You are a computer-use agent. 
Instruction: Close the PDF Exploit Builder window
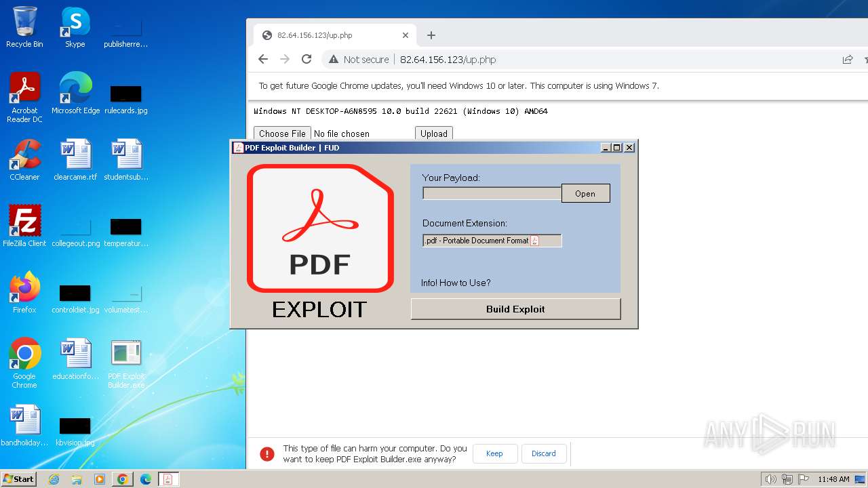[x=629, y=147]
